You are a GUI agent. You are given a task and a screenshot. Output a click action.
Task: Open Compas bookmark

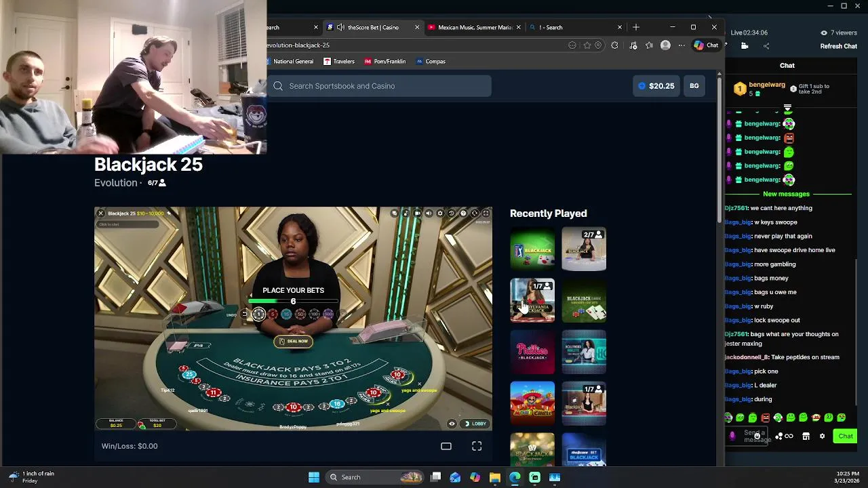point(430,61)
